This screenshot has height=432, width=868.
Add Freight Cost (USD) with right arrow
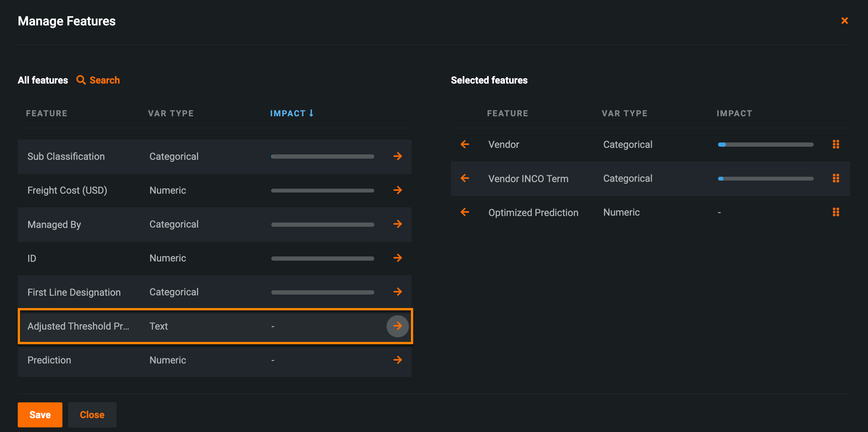coord(397,190)
